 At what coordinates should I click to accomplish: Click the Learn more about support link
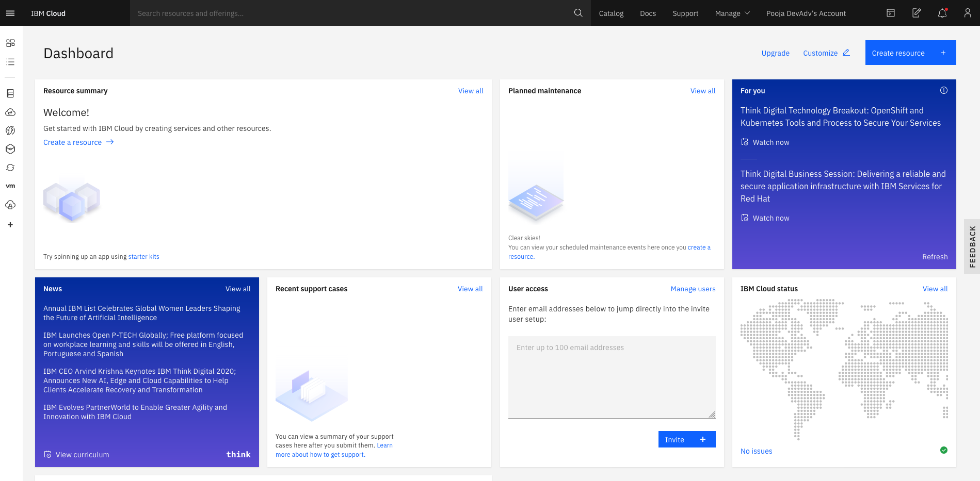point(334,450)
